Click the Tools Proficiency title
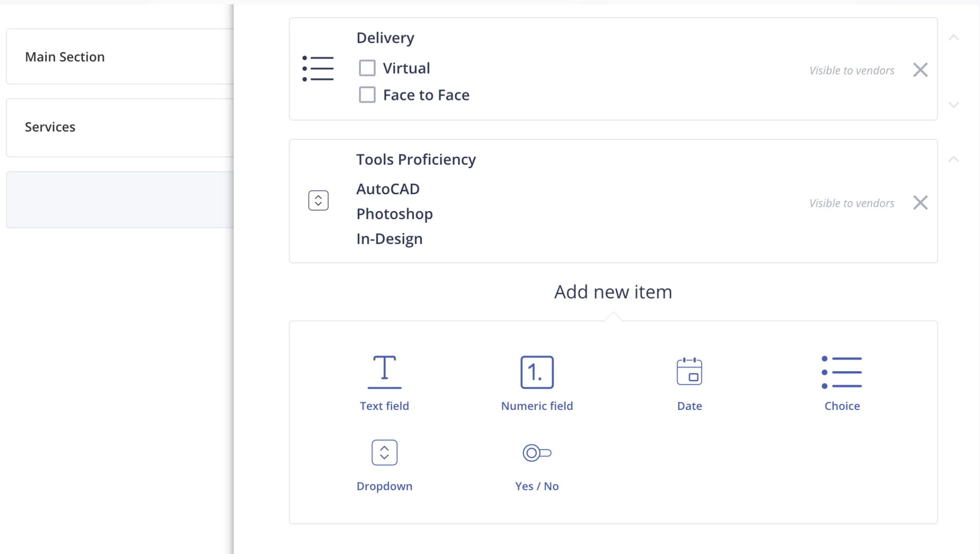The image size is (980, 554). click(415, 160)
